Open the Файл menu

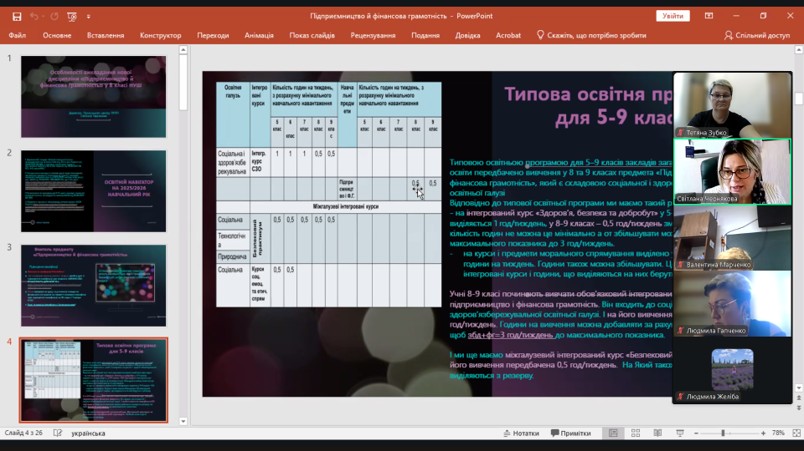(17, 35)
